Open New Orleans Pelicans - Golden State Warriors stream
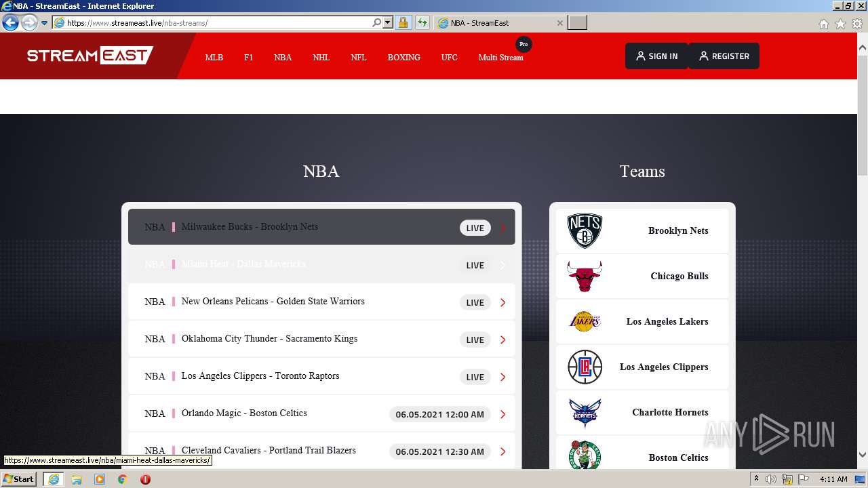The image size is (868, 488). [321, 302]
